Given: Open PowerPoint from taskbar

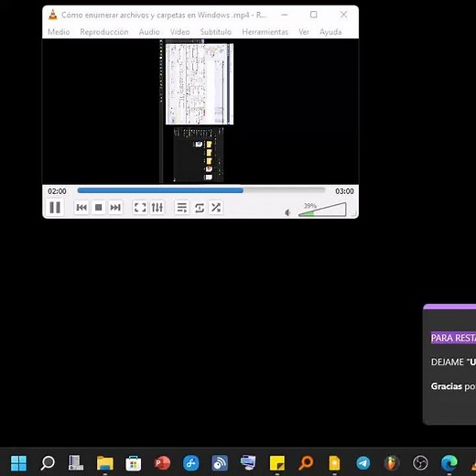Looking at the screenshot, I should tap(162, 463).
